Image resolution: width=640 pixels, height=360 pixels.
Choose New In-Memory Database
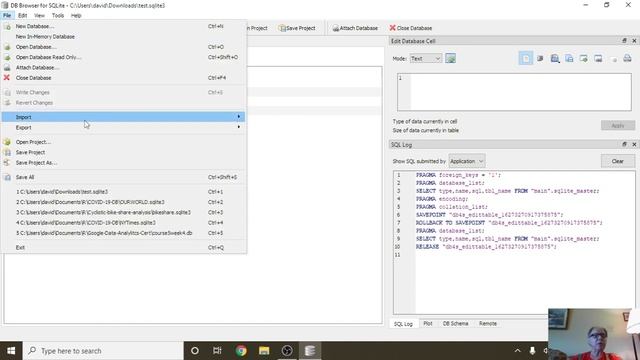point(123,37)
